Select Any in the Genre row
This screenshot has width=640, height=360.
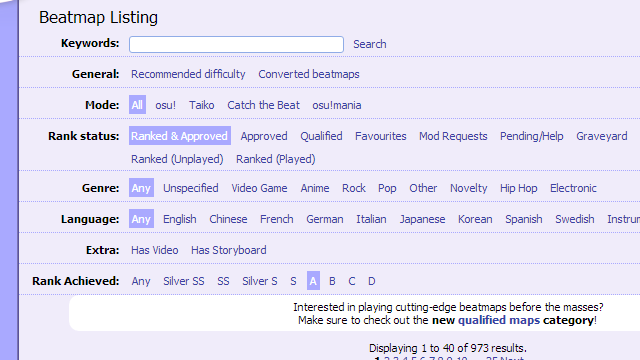pyautogui.click(x=141, y=188)
